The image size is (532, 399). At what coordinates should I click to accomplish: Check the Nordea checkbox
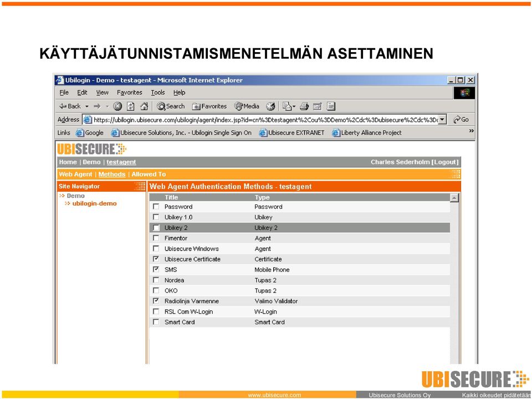pos(156,280)
